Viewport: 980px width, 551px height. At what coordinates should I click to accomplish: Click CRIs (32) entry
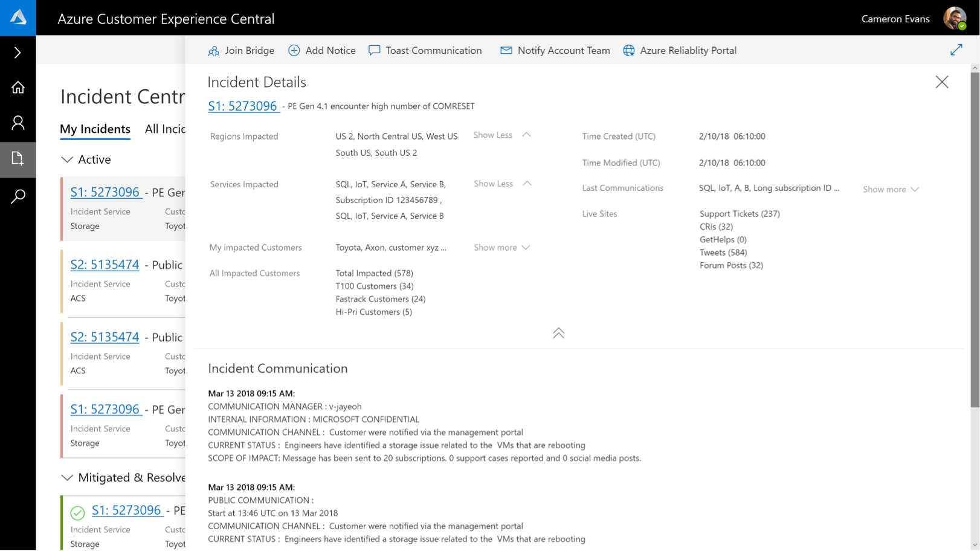point(716,227)
